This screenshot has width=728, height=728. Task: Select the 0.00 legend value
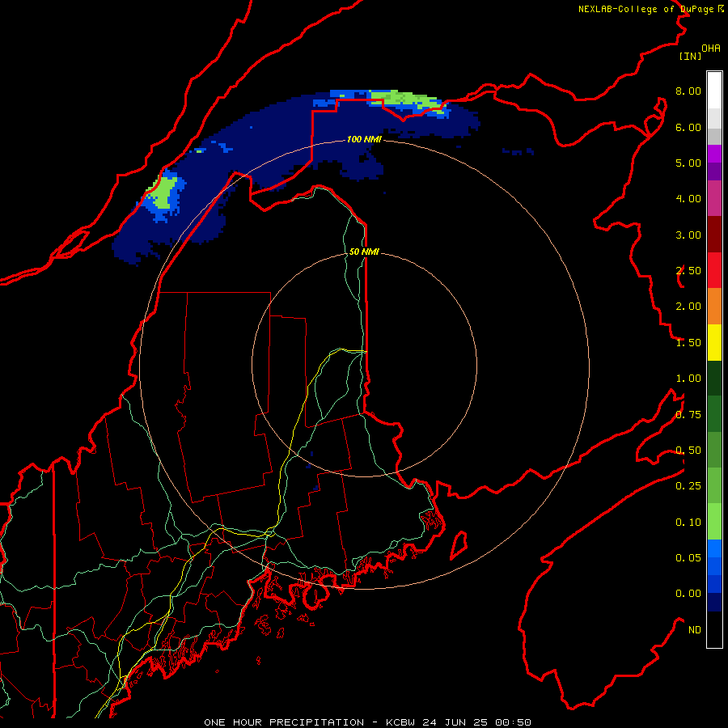tap(688, 594)
